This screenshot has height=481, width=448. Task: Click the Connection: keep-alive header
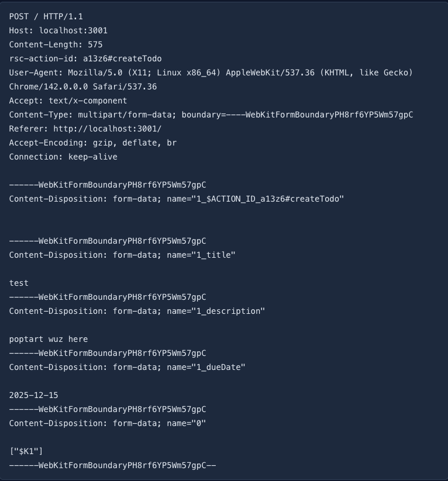coord(63,157)
